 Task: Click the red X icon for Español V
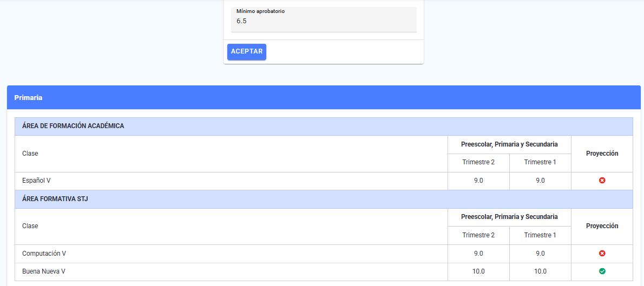coord(602,181)
